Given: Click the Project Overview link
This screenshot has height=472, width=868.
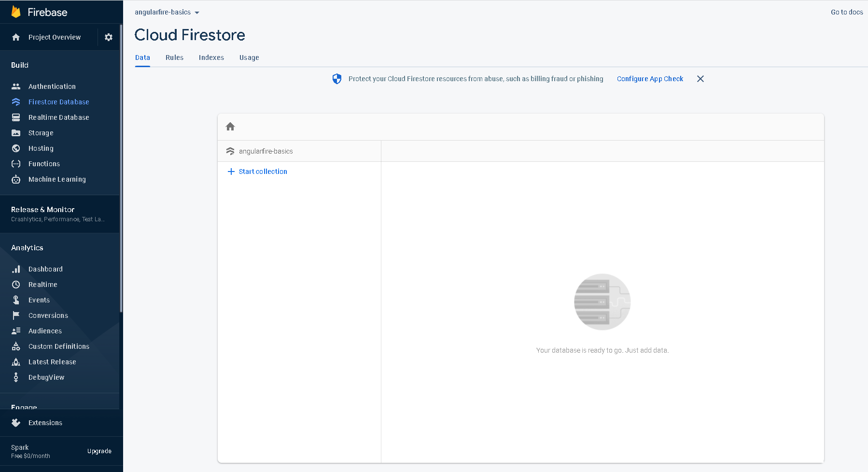Looking at the screenshot, I should (x=55, y=37).
